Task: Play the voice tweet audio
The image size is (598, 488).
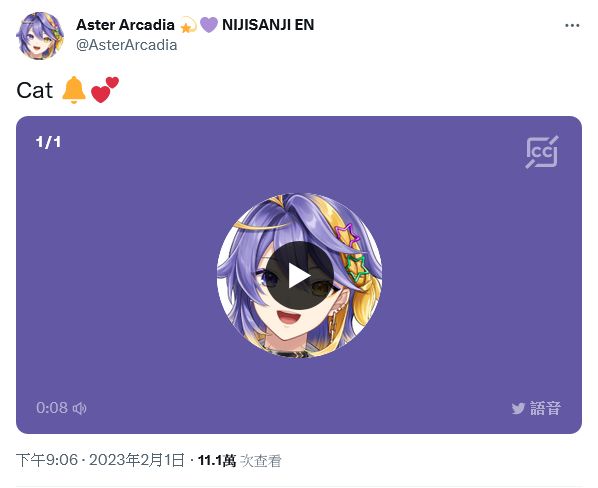Action: (299, 275)
